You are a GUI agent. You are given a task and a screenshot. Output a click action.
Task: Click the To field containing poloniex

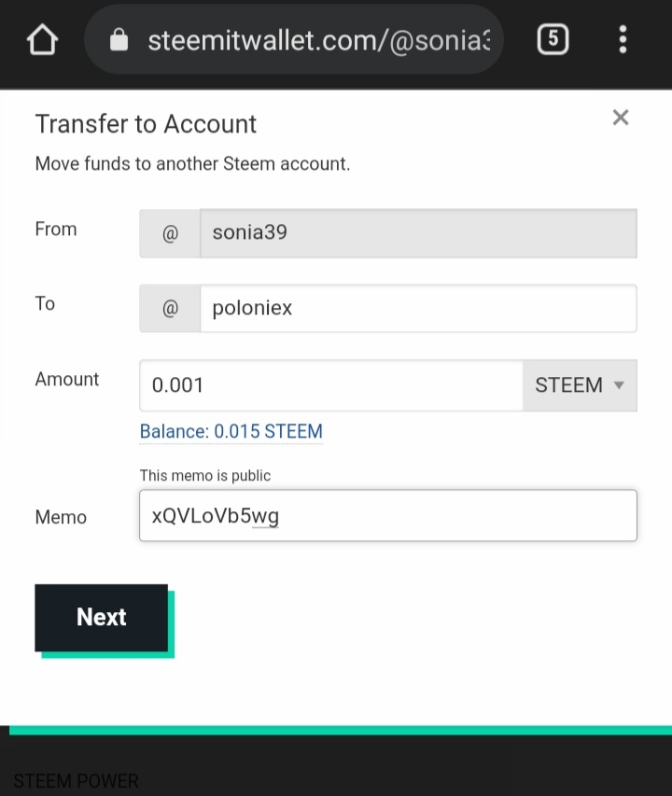pos(418,308)
